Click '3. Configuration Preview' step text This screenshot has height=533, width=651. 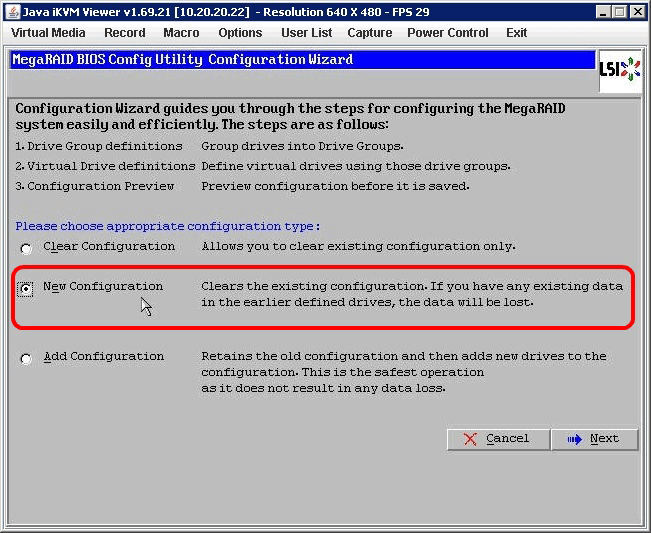click(95, 186)
